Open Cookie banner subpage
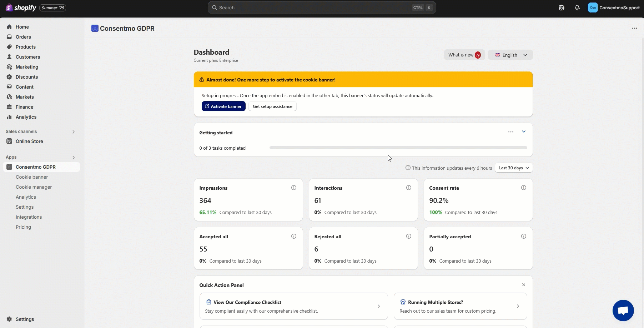The width and height of the screenshot is (644, 328). point(32,177)
